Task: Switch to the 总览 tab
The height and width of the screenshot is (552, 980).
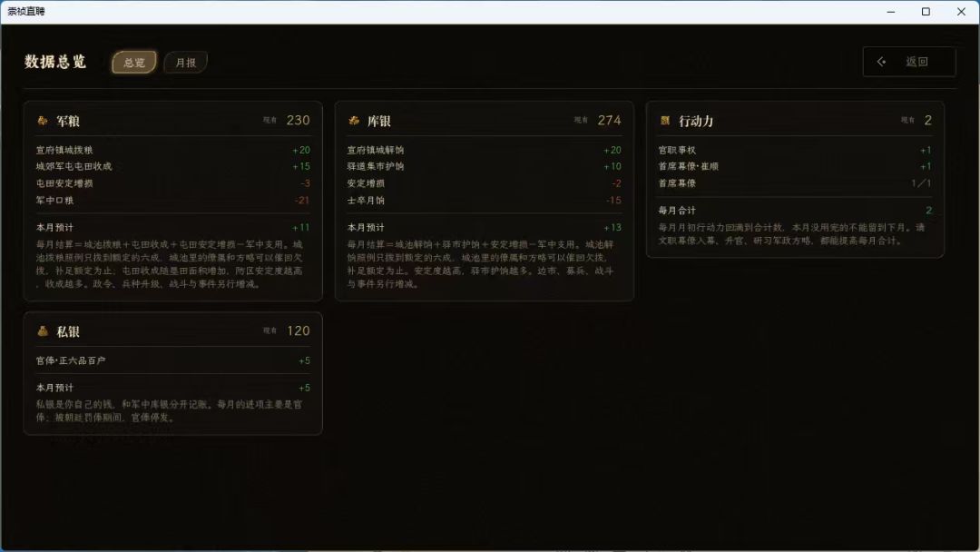Action: pyautogui.click(x=134, y=63)
